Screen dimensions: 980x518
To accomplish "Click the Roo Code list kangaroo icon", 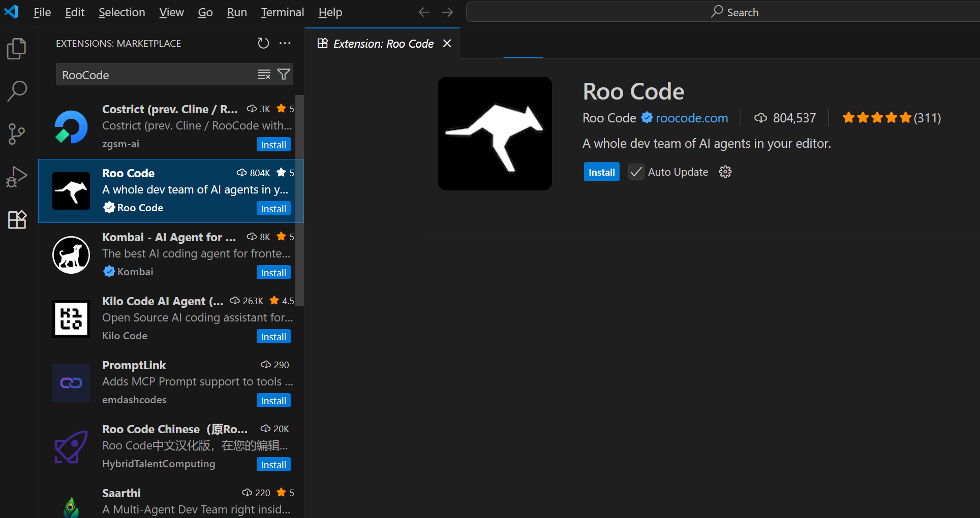I will 71,191.
